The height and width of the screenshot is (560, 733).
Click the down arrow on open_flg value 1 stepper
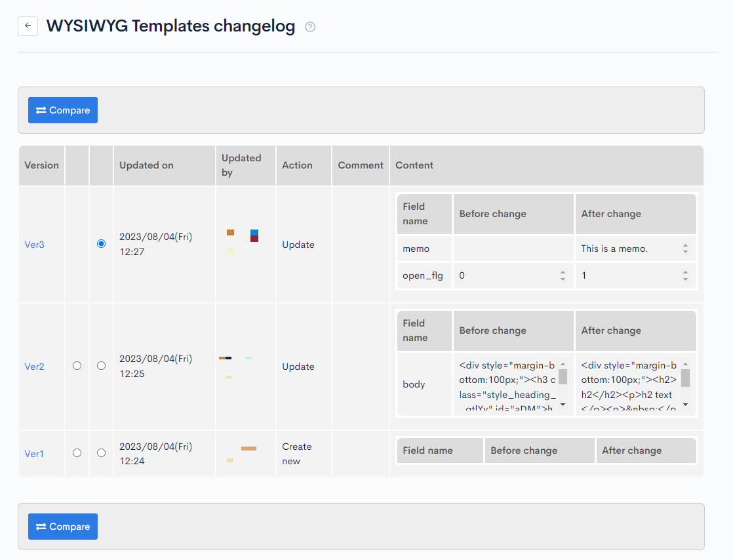pyautogui.click(x=686, y=279)
